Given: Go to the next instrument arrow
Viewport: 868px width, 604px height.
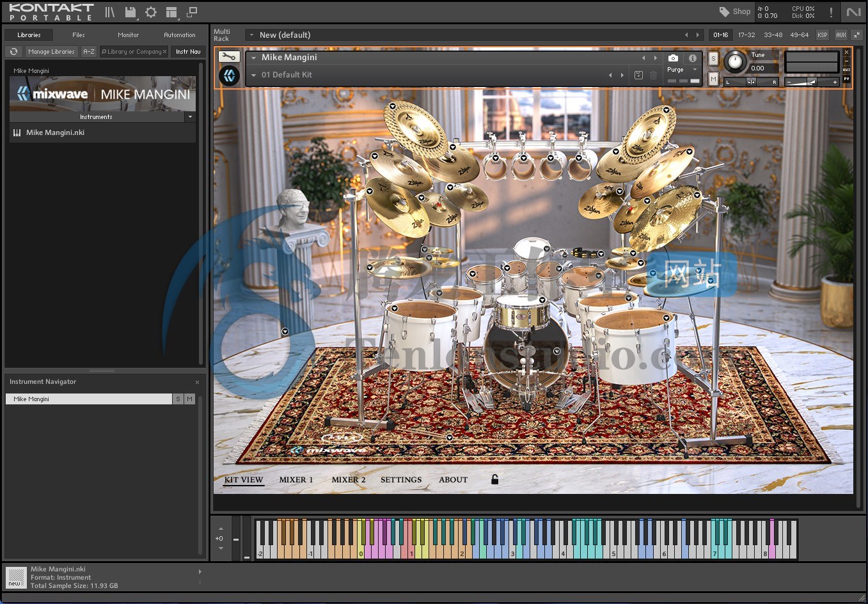Looking at the screenshot, I should pos(655,58).
